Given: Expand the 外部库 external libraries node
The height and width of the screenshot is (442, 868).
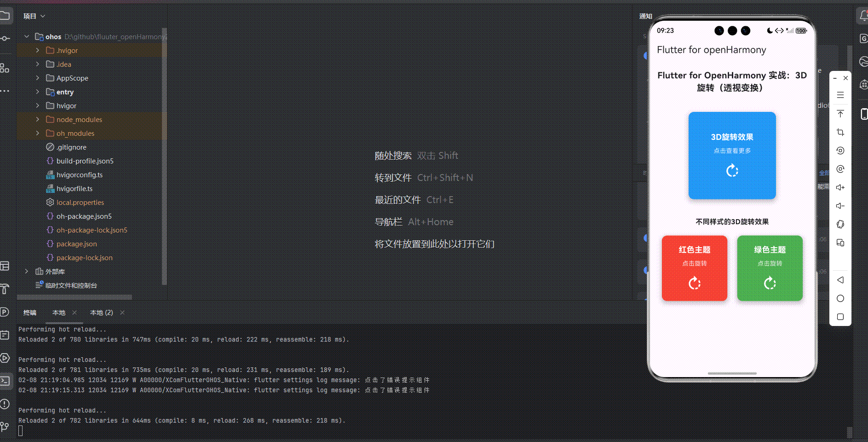Looking at the screenshot, I should pyautogui.click(x=27, y=271).
